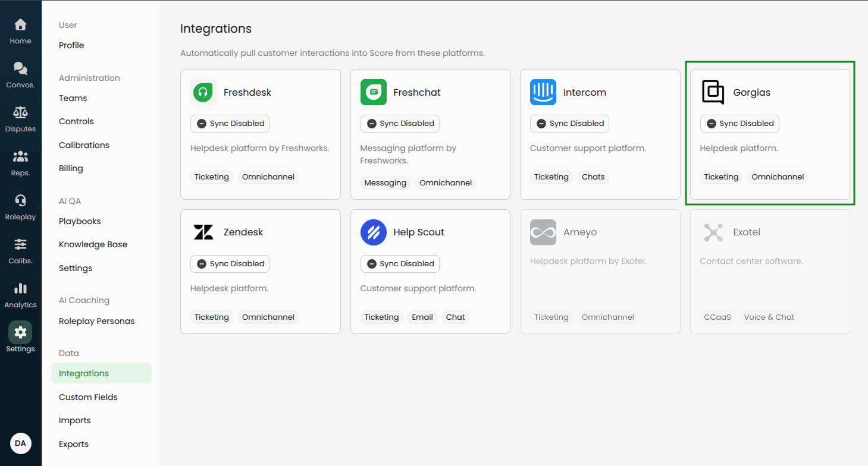Click Intercom's Sync Disabled badge
The height and width of the screenshot is (466, 868).
(569, 124)
